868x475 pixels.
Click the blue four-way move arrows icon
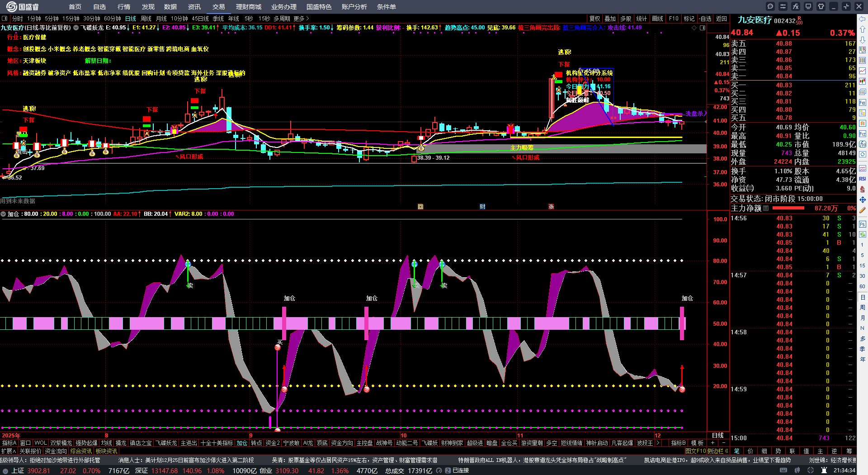tap(863, 199)
